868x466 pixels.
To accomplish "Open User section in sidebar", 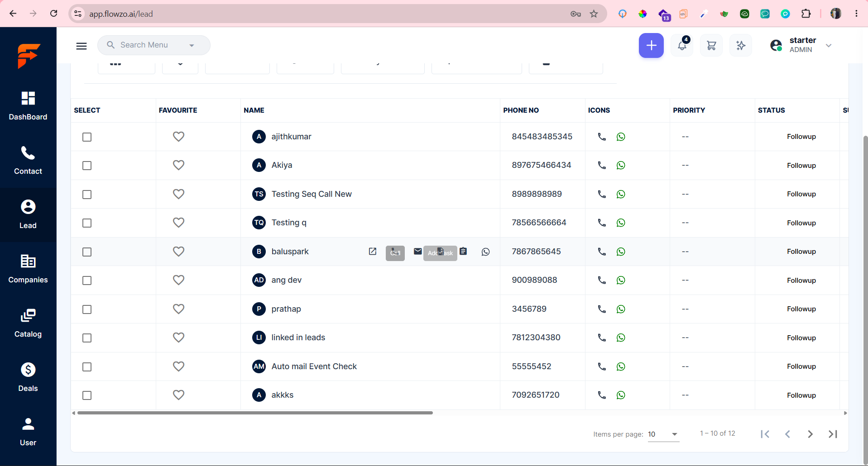I will coord(28,432).
